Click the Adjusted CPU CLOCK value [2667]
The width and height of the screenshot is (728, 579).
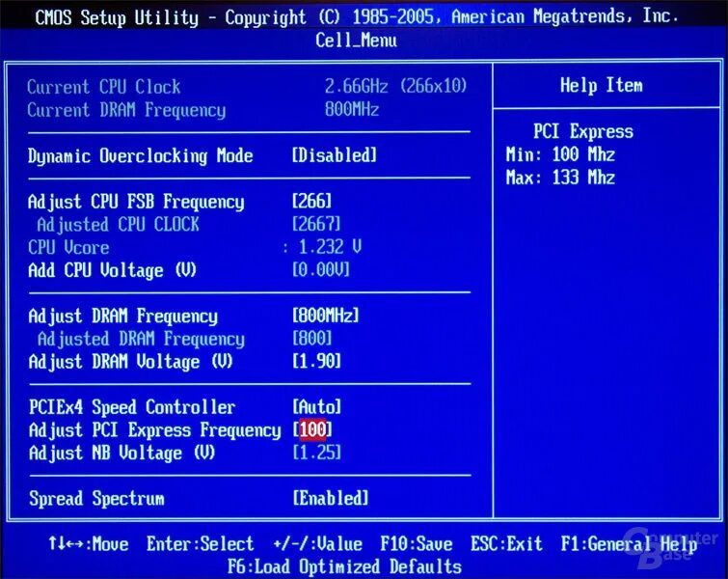point(316,224)
